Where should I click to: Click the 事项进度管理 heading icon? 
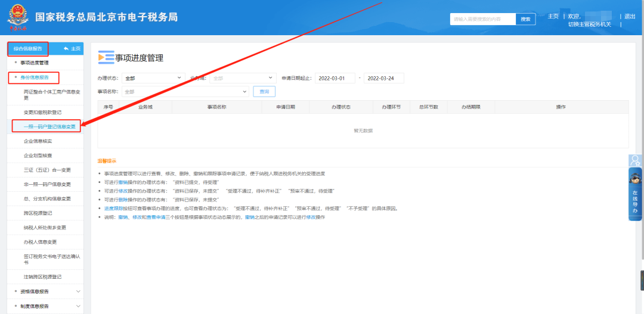tap(105, 58)
